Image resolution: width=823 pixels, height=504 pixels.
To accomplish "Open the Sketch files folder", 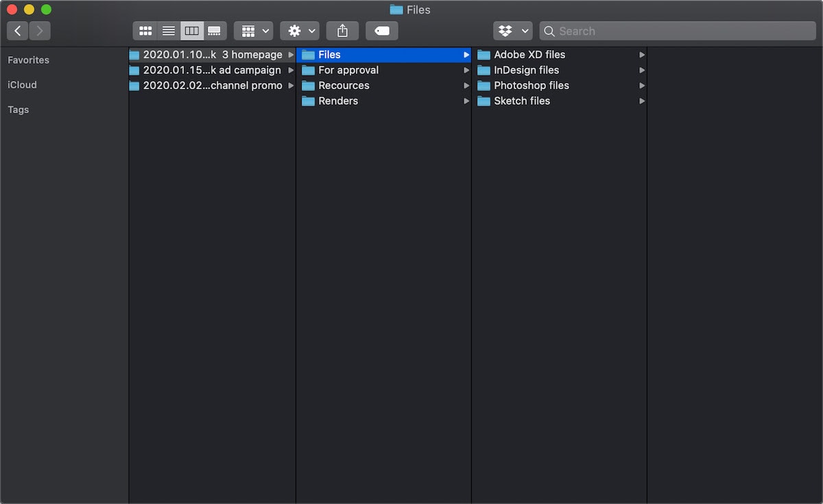I will coord(560,101).
